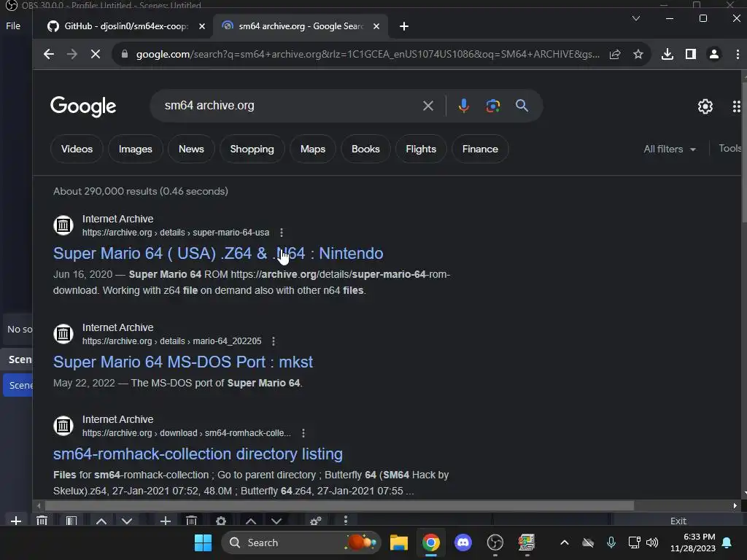Stop loading the page
The width and height of the screenshot is (747, 560).
click(96, 54)
